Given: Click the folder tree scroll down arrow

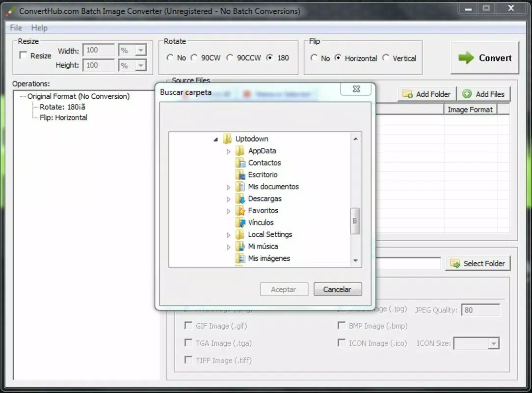Looking at the screenshot, I should click(x=356, y=260).
